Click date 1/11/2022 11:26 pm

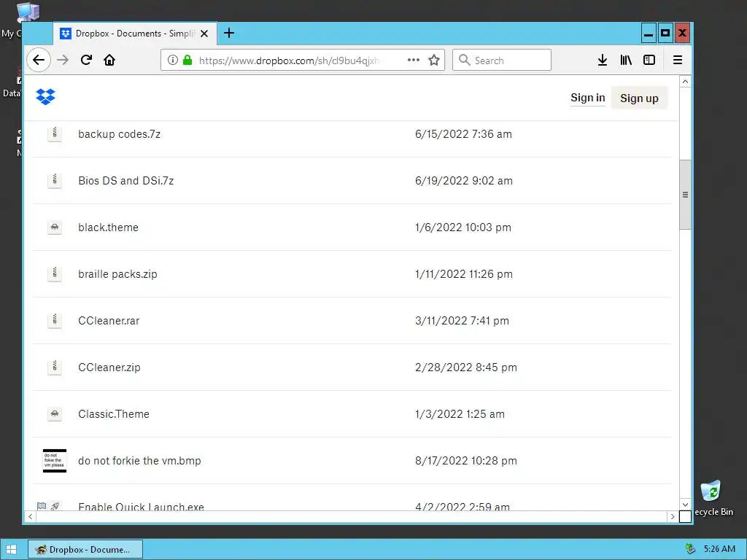coord(463,274)
